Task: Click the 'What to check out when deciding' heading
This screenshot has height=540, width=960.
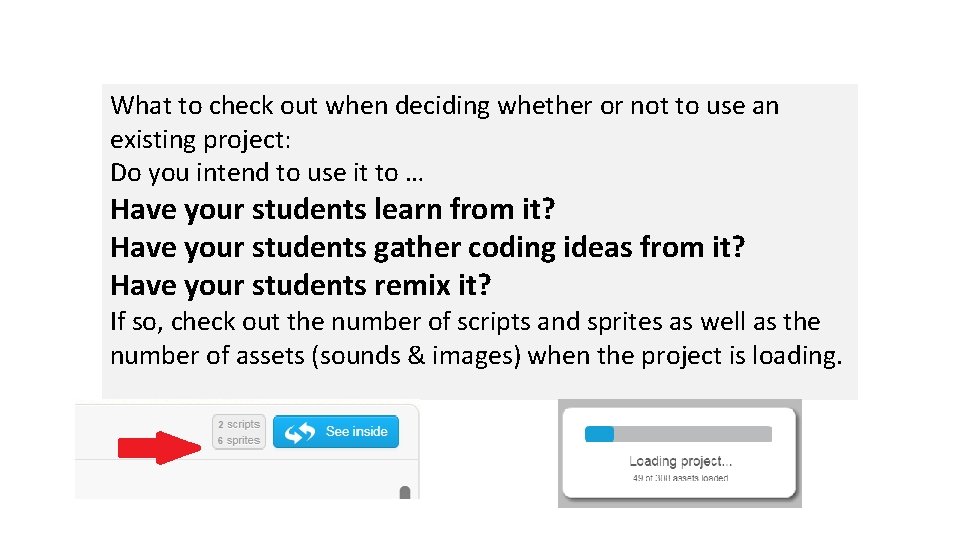Action: click(444, 106)
